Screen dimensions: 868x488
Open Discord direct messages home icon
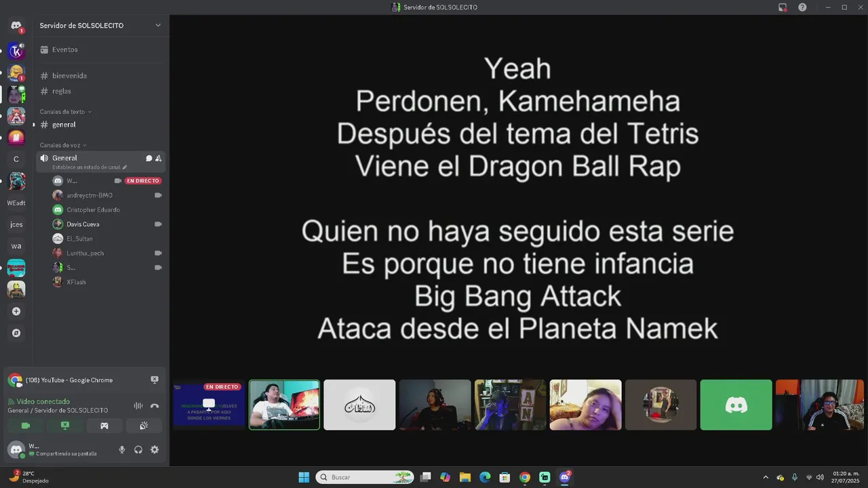16,26
